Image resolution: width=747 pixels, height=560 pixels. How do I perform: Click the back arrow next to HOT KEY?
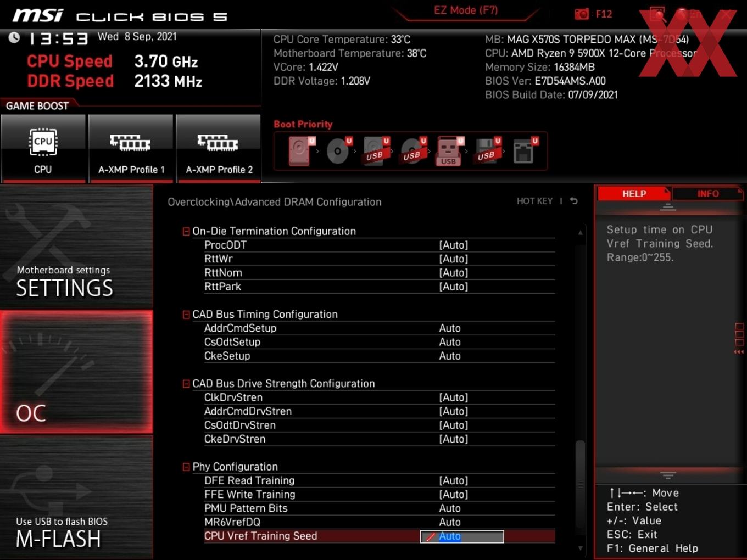573,201
